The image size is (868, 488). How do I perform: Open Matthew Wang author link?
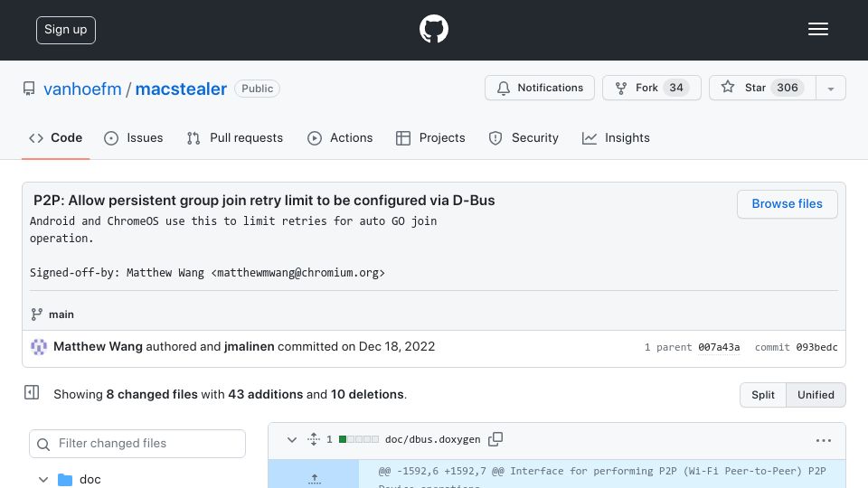[98, 346]
